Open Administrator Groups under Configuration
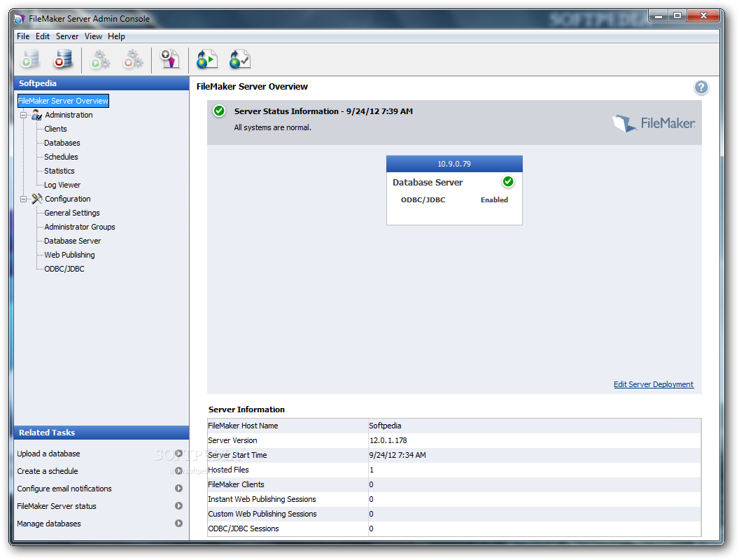The image size is (739, 560). click(80, 227)
